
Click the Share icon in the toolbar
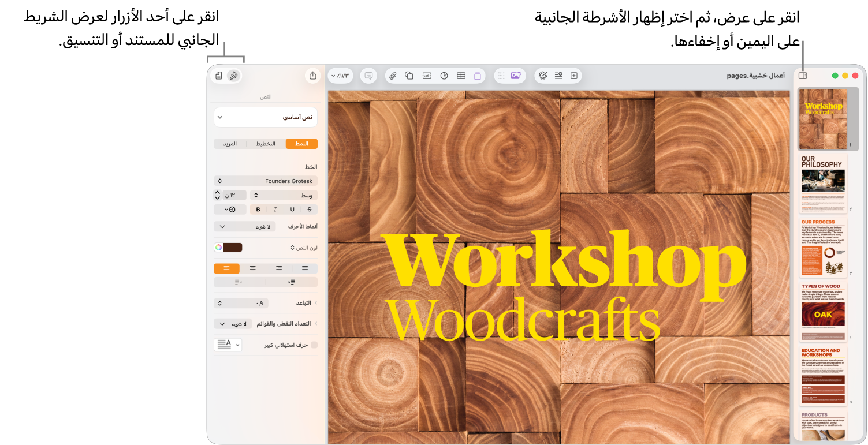pos(312,76)
